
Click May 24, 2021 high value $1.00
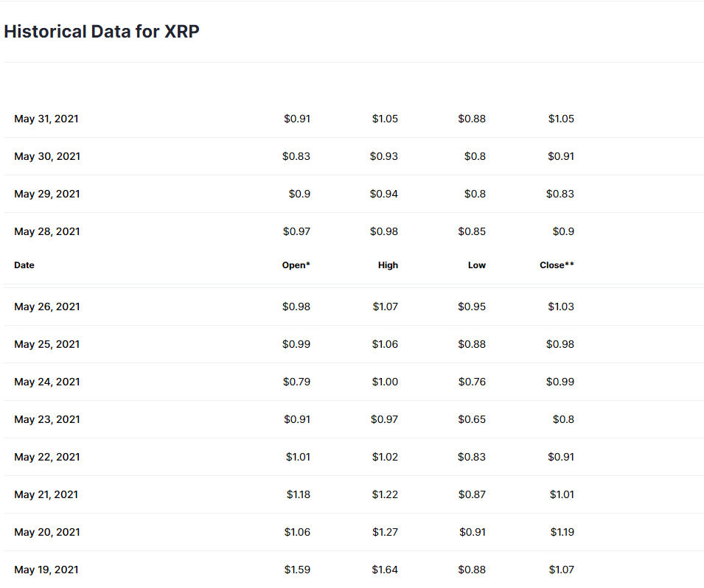click(385, 382)
